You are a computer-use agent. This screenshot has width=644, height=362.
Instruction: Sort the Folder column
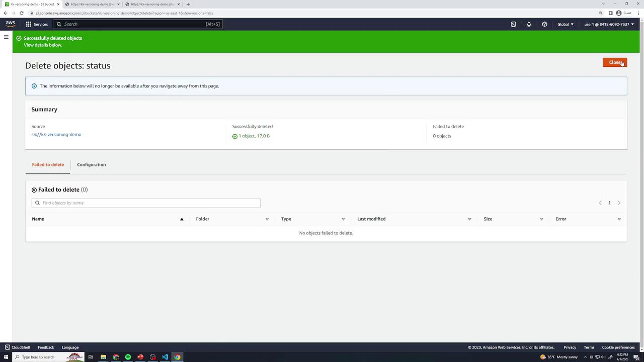click(x=267, y=219)
